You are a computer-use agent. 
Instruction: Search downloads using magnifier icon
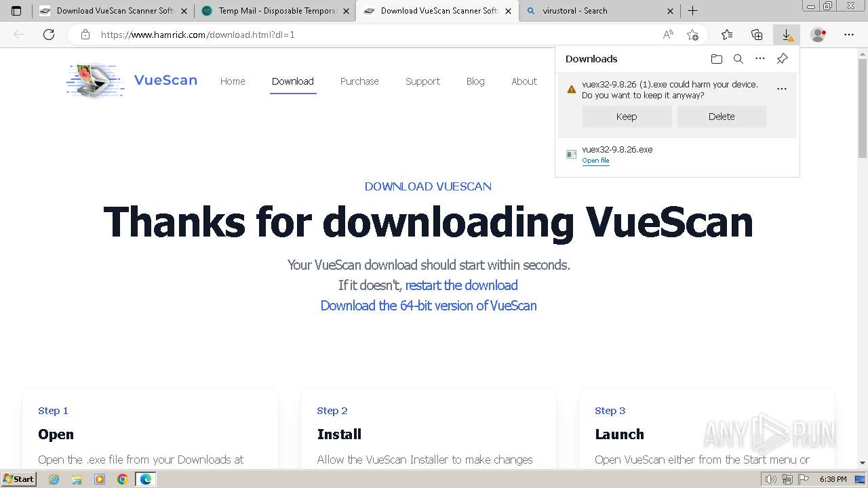pyautogui.click(x=738, y=59)
